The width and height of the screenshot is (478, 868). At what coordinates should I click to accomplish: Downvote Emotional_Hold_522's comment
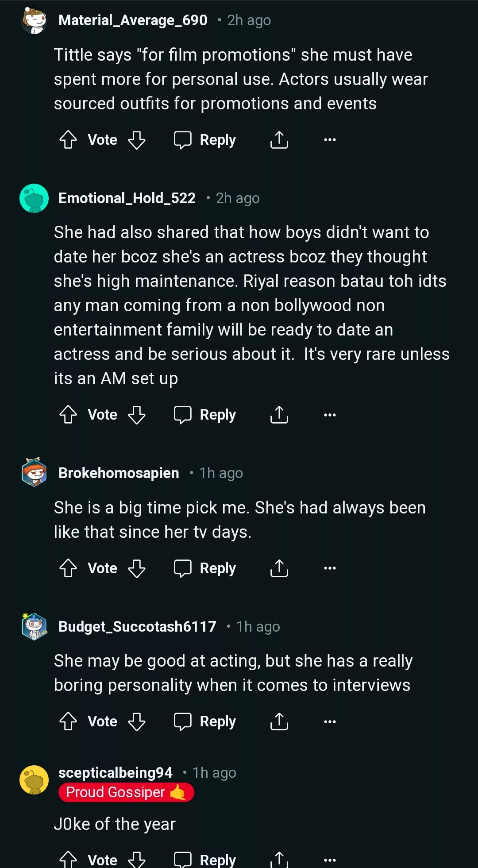pos(137,415)
